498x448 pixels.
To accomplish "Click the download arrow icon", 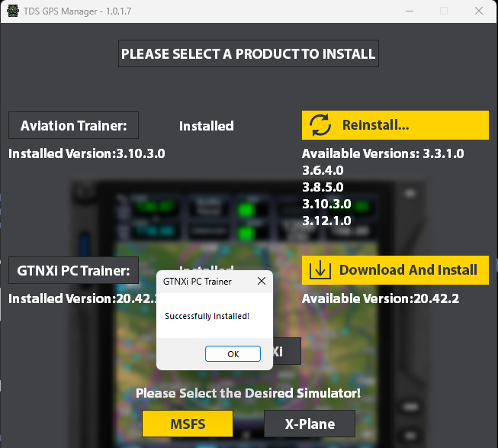I will (320, 270).
